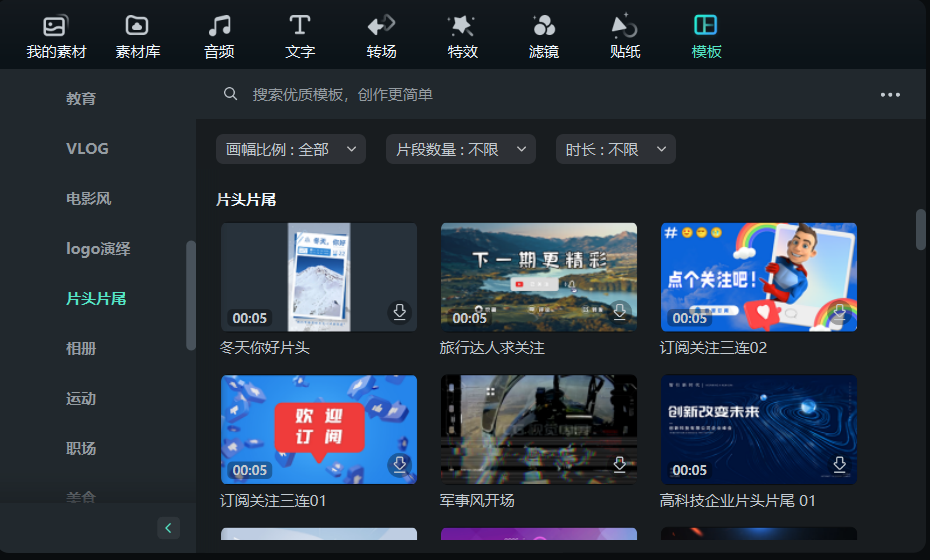Select the 教育 category
The image size is (930, 560).
(x=81, y=98)
